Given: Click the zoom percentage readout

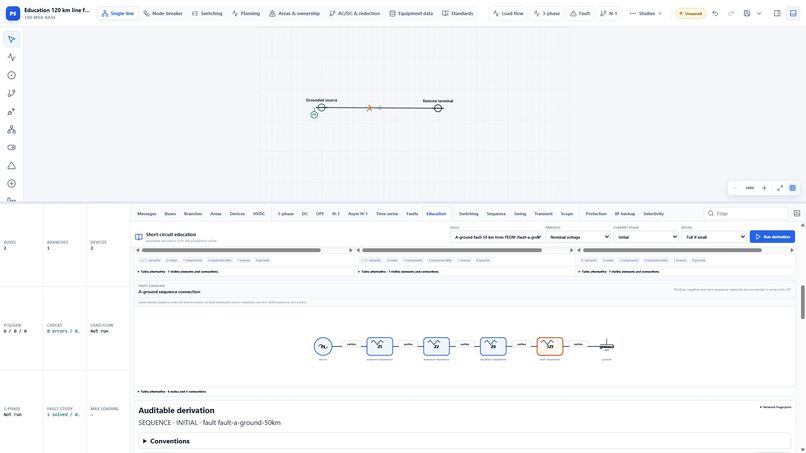Looking at the screenshot, I should (750, 188).
